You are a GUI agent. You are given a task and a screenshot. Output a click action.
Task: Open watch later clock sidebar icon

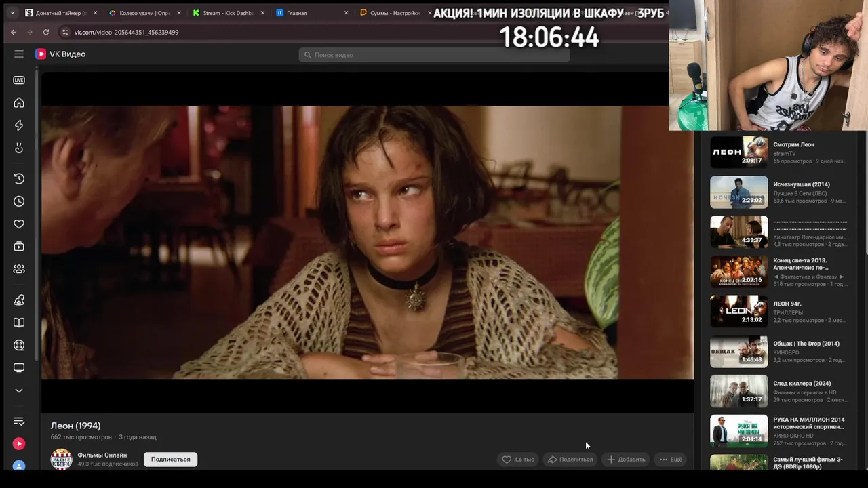point(19,201)
